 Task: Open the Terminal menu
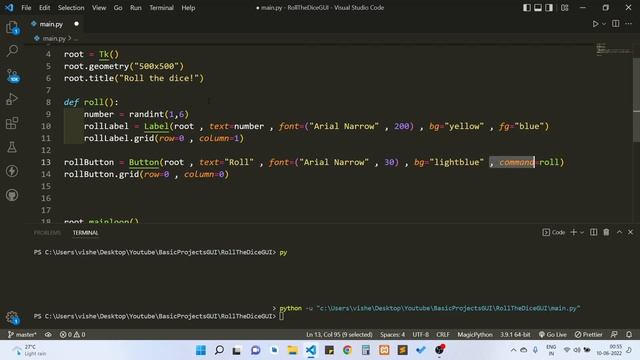(161, 8)
